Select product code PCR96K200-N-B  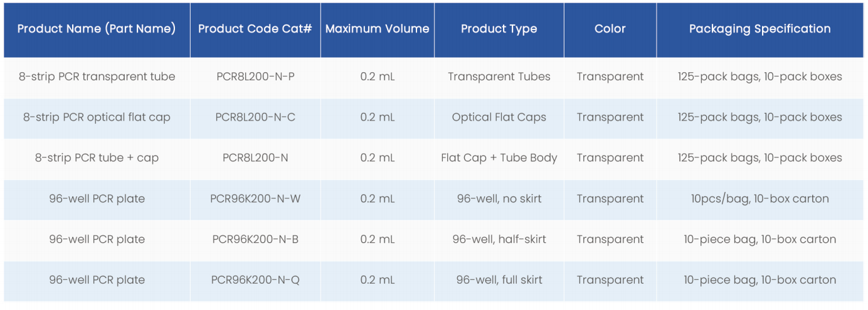click(255, 239)
